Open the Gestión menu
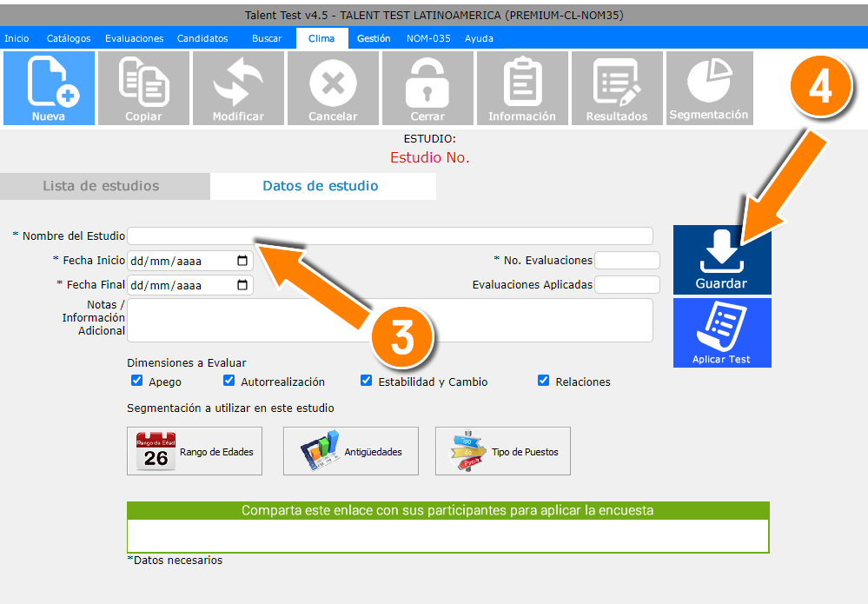Image resolution: width=868 pixels, height=604 pixels. tap(374, 38)
